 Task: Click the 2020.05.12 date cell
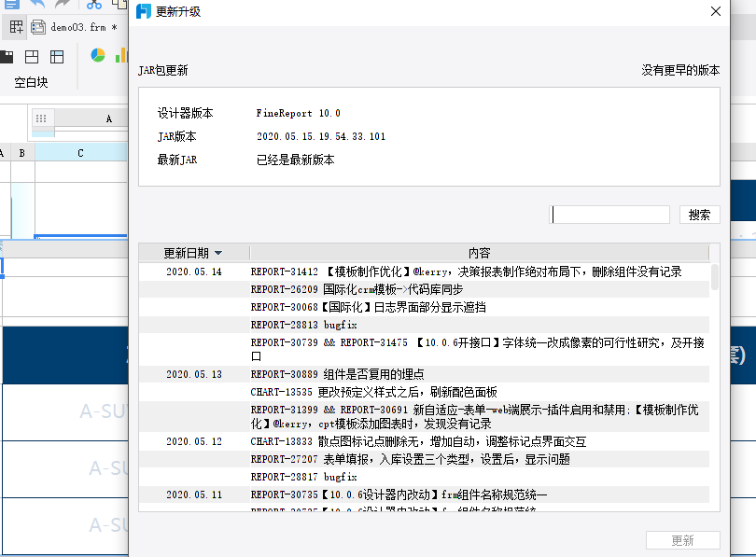tap(194, 441)
